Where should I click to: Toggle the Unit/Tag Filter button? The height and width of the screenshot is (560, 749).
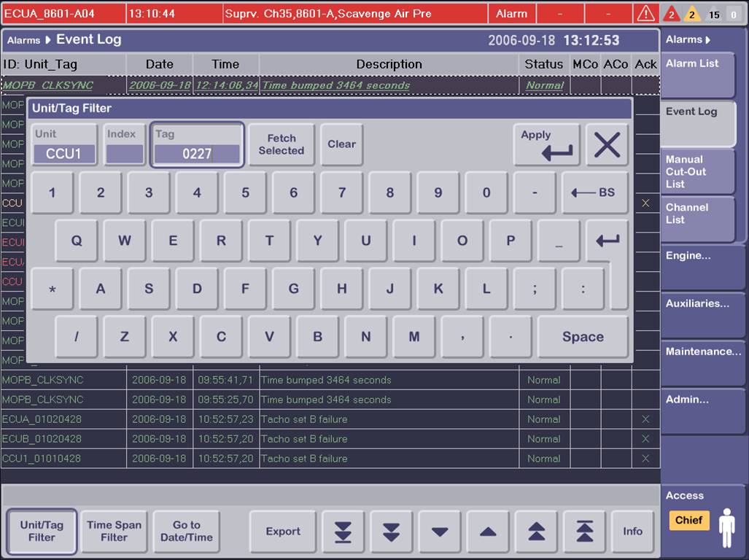(x=42, y=532)
